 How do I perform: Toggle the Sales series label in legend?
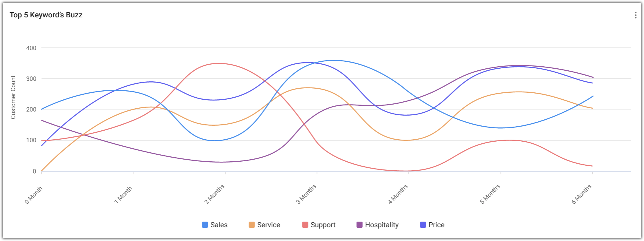coord(219,225)
